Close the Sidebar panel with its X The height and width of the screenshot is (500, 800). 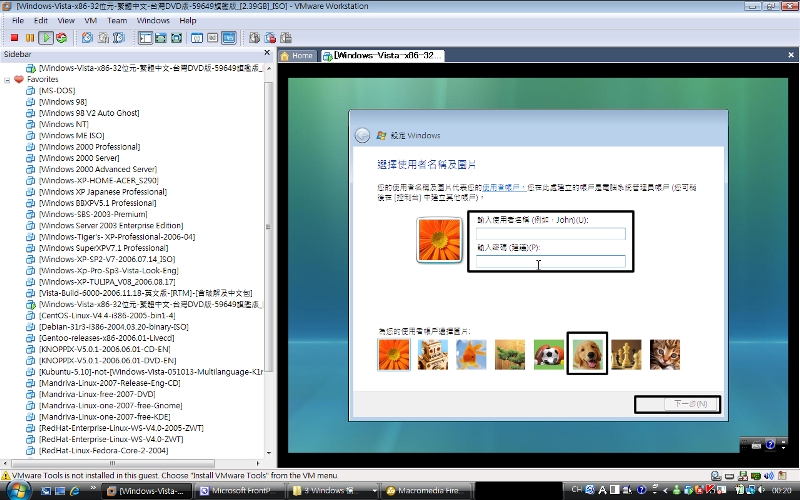267,53
